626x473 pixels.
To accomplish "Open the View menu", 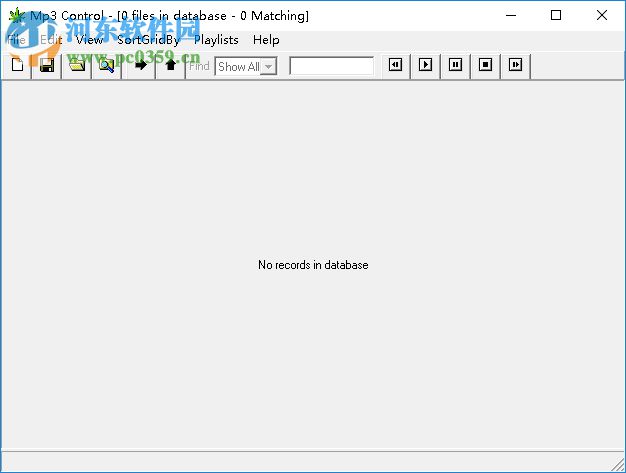I will point(89,40).
